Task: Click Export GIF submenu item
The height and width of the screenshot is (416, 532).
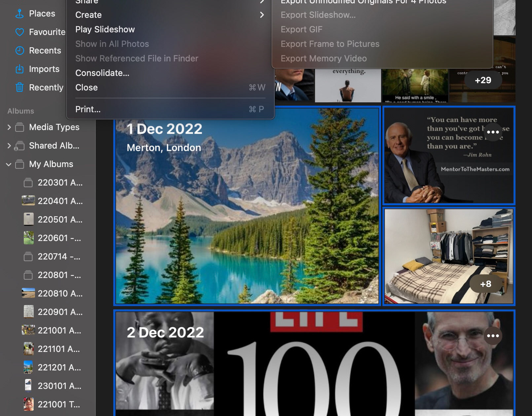Action: [x=382, y=29]
